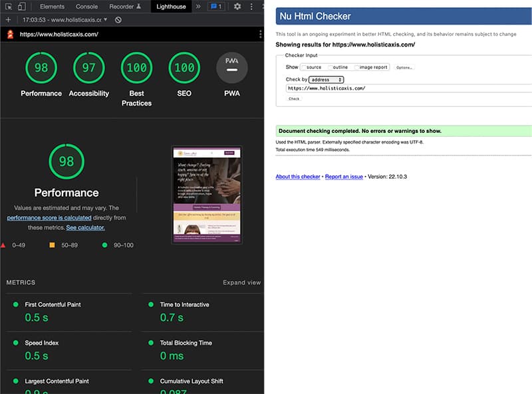Click the Check button

(x=294, y=99)
